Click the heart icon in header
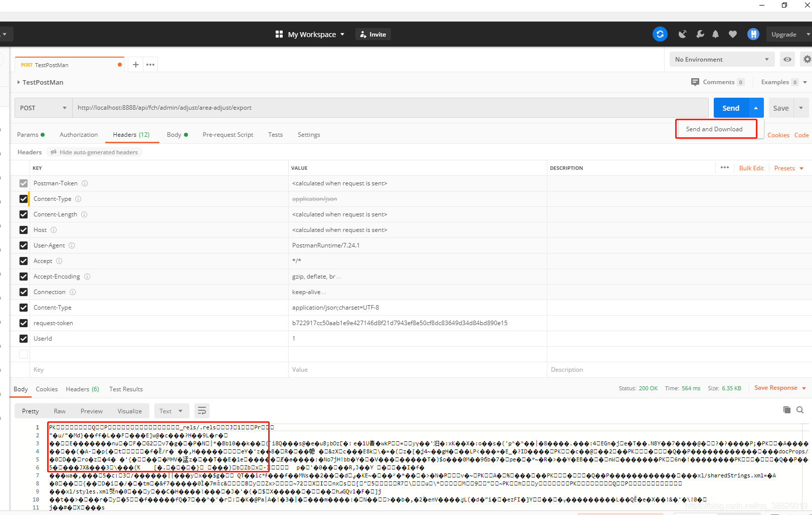The width and height of the screenshot is (812, 515). click(733, 34)
